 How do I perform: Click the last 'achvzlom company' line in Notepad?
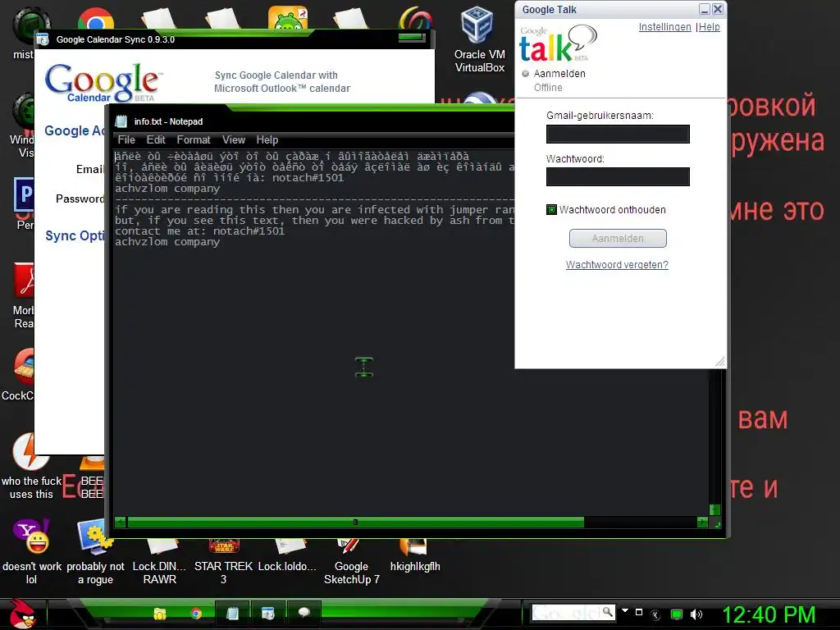click(167, 242)
